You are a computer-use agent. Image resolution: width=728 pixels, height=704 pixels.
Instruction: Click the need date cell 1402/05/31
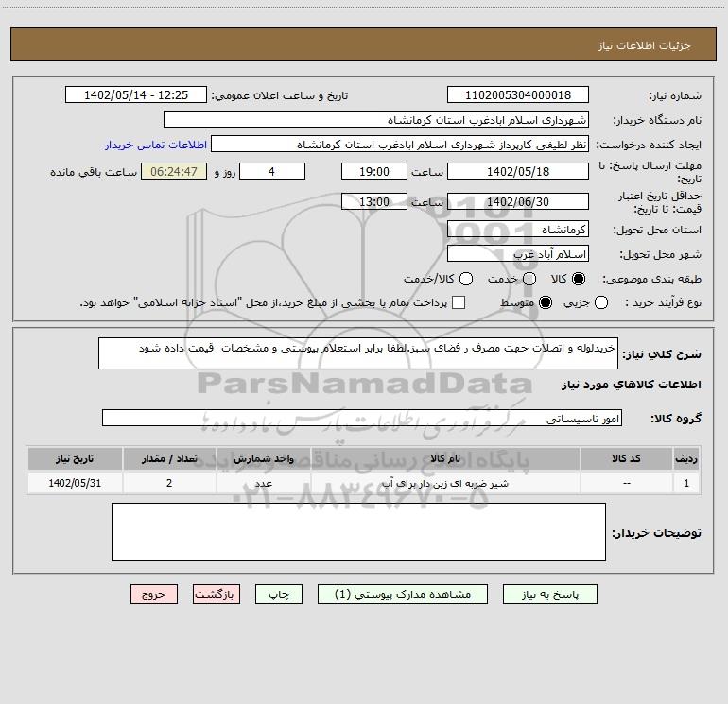coord(75,483)
